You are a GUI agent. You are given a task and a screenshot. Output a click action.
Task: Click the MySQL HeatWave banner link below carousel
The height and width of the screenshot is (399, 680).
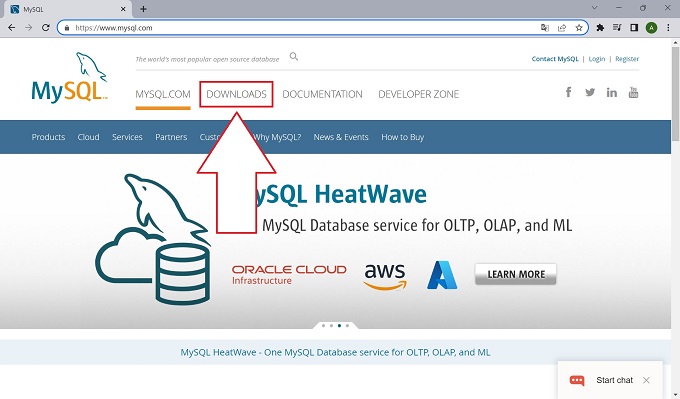coord(335,352)
